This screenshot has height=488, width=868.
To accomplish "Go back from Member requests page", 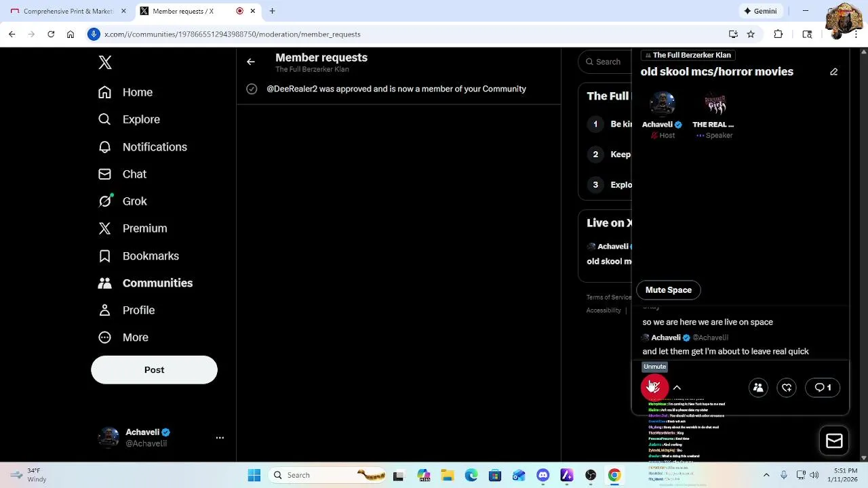I will pyautogui.click(x=251, y=62).
